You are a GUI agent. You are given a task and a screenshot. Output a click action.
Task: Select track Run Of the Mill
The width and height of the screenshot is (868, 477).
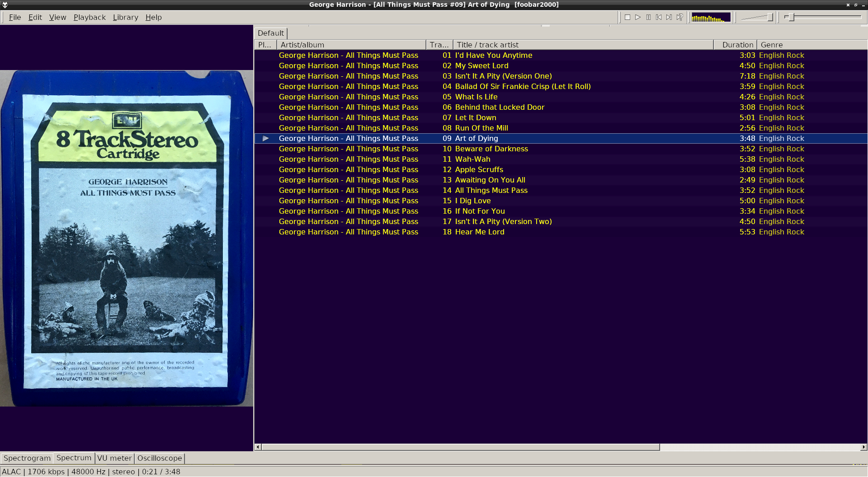[x=561, y=128]
